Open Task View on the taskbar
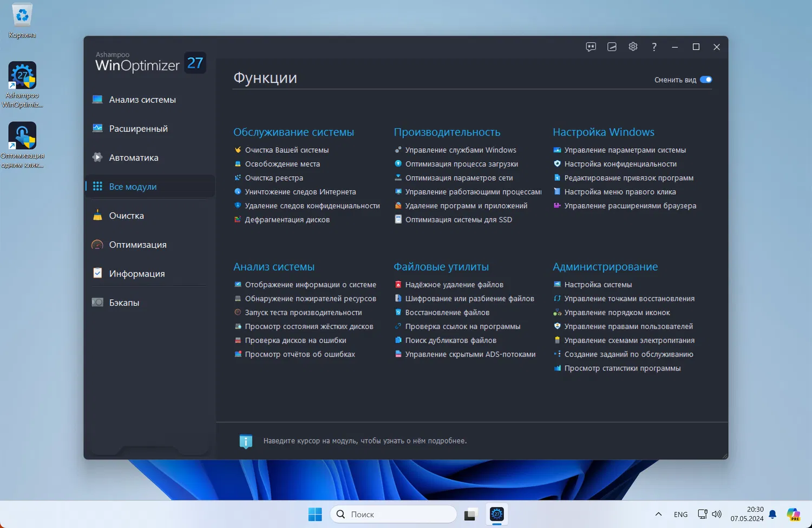812x528 pixels. point(470,514)
